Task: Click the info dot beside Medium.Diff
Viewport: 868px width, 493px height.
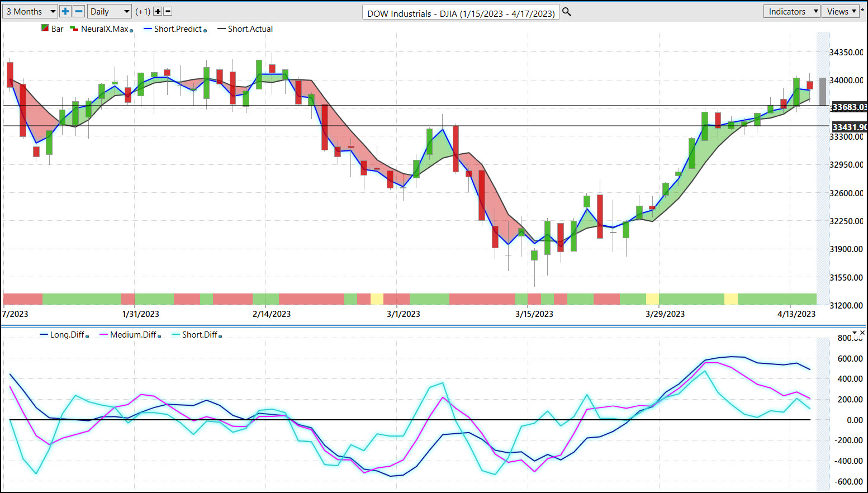Action: click(159, 336)
